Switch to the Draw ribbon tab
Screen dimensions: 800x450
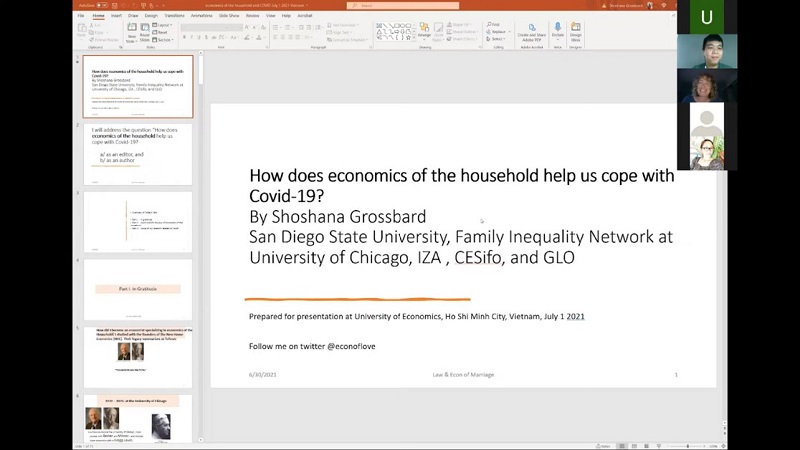(x=133, y=16)
